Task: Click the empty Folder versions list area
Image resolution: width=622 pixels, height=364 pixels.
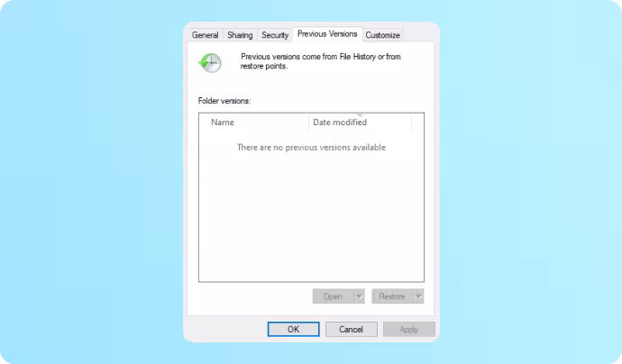Action: (x=311, y=216)
